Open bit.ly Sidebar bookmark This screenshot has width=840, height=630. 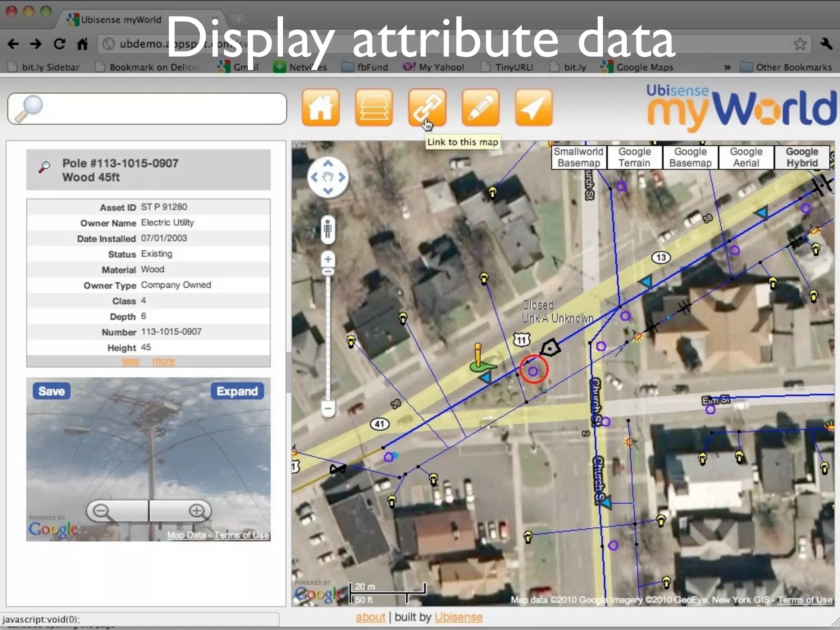coord(43,67)
